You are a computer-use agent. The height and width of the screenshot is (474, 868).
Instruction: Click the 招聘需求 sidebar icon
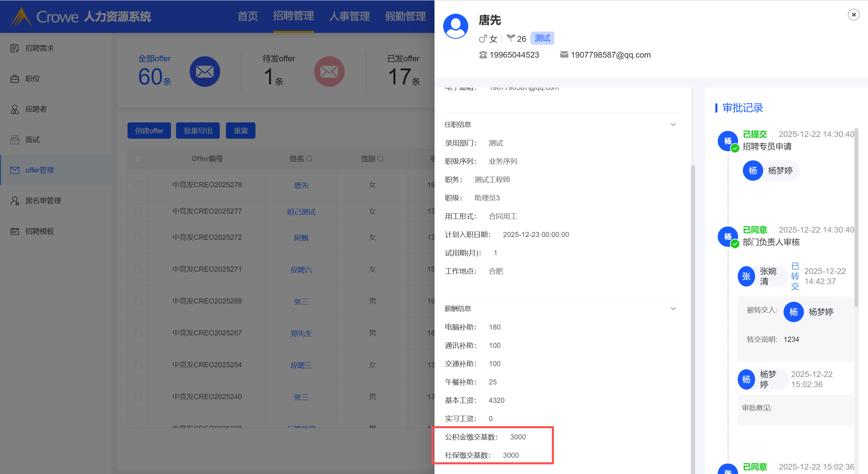coord(15,48)
